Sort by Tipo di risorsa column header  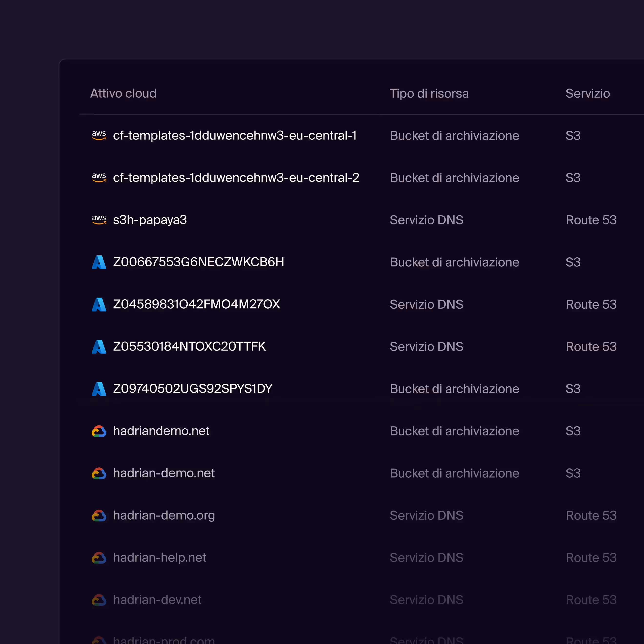coord(429,93)
